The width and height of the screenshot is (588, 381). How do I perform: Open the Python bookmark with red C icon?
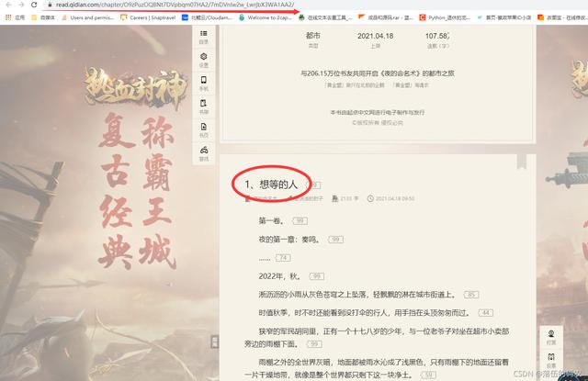[x=445, y=17]
